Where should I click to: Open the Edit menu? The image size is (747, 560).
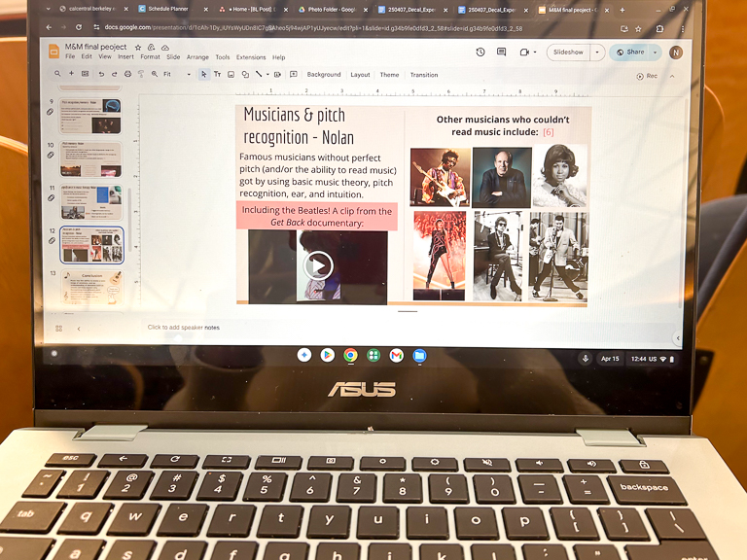pos(87,56)
